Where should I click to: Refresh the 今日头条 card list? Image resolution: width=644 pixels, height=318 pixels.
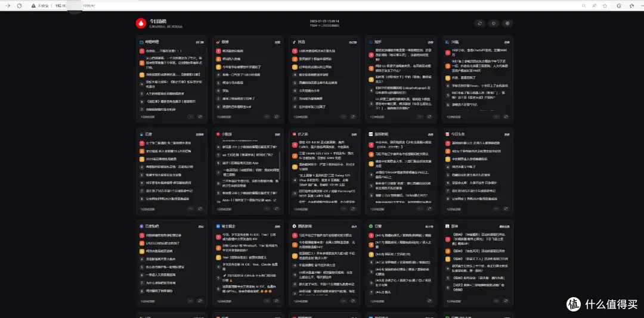[506, 208]
